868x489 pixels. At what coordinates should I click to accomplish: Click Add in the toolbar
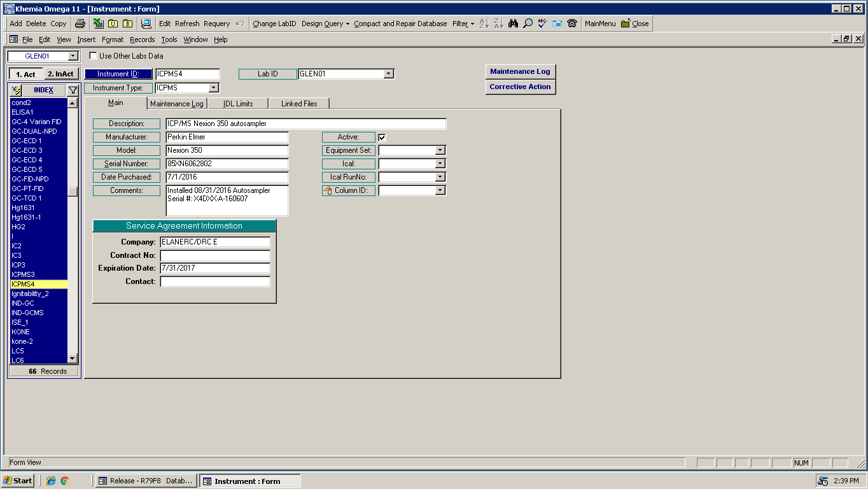16,24
